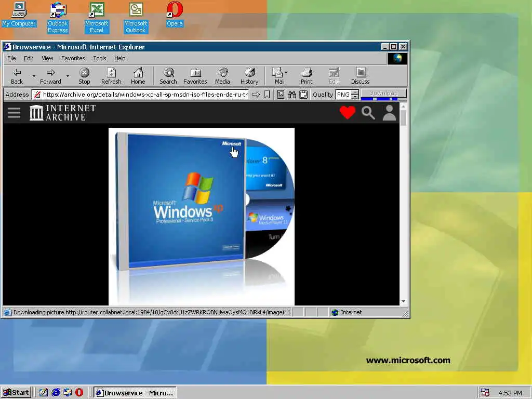This screenshot has width=532, height=399.
Task: Open the Start menu
Action: (16, 393)
